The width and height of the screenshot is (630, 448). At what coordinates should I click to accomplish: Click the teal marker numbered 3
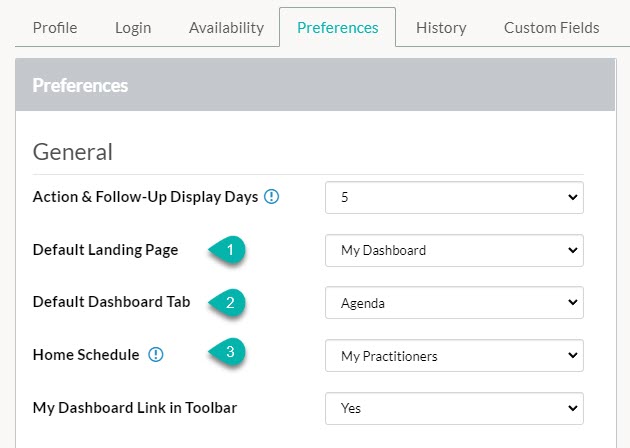click(x=227, y=352)
